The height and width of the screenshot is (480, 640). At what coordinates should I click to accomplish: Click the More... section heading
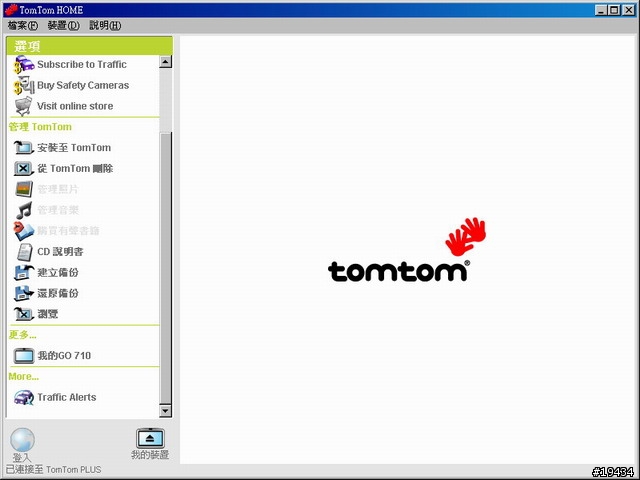pos(24,377)
